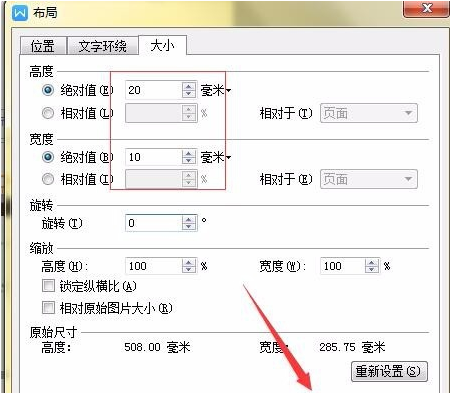Decrease scale height percentage with down arrow
Screen dimensions: 451x393
[x=189, y=270]
